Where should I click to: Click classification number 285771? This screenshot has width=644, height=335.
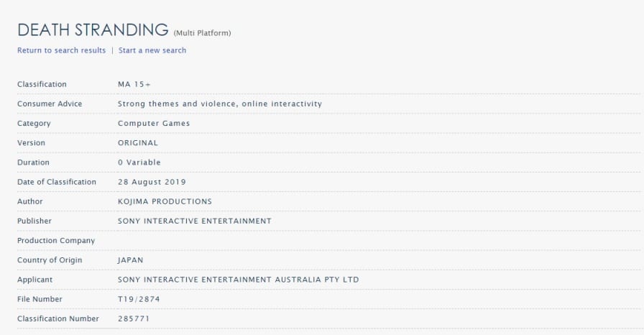134,318
